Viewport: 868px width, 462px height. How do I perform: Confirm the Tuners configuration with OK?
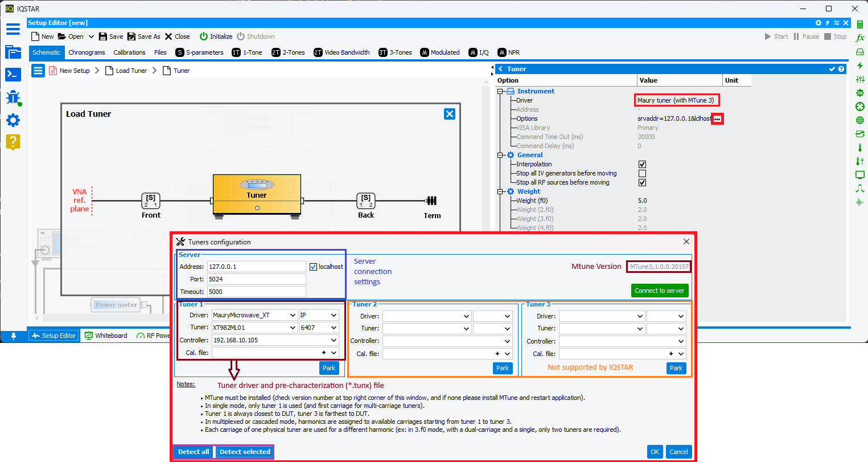coord(655,452)
